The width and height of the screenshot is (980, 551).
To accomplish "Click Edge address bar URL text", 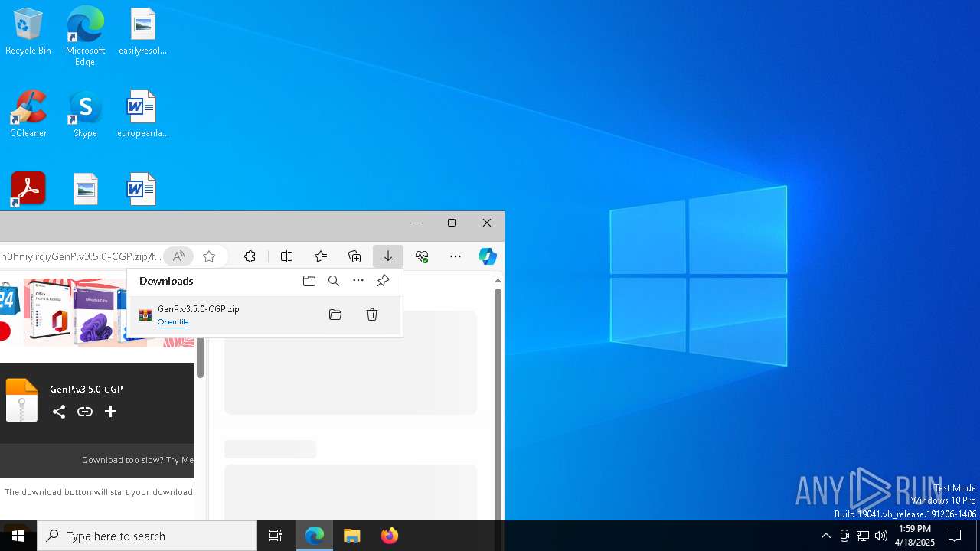I will [80, 256].
